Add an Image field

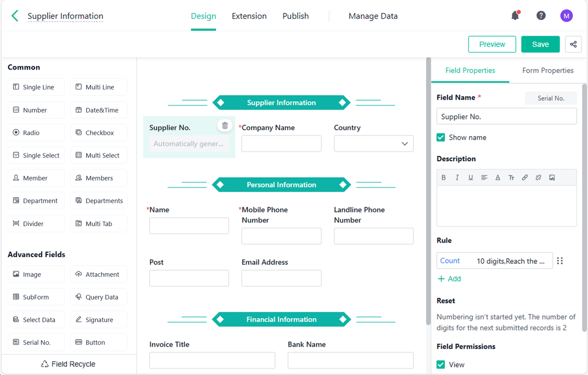pos(36,274)
